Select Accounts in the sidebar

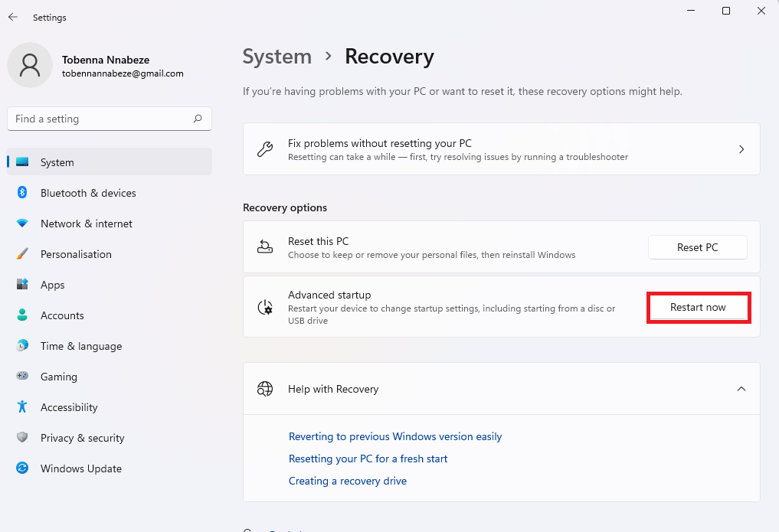[62, 315]
